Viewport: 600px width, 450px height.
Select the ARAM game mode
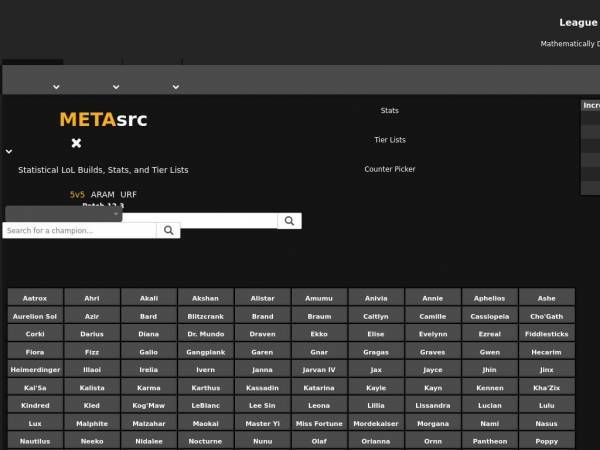103,194
